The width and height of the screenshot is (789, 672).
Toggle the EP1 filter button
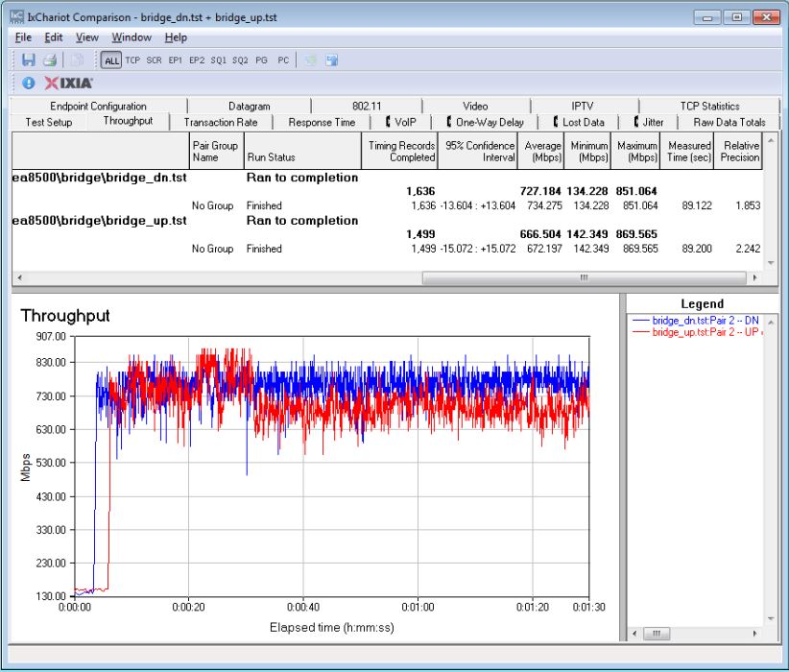coord(175,60)
